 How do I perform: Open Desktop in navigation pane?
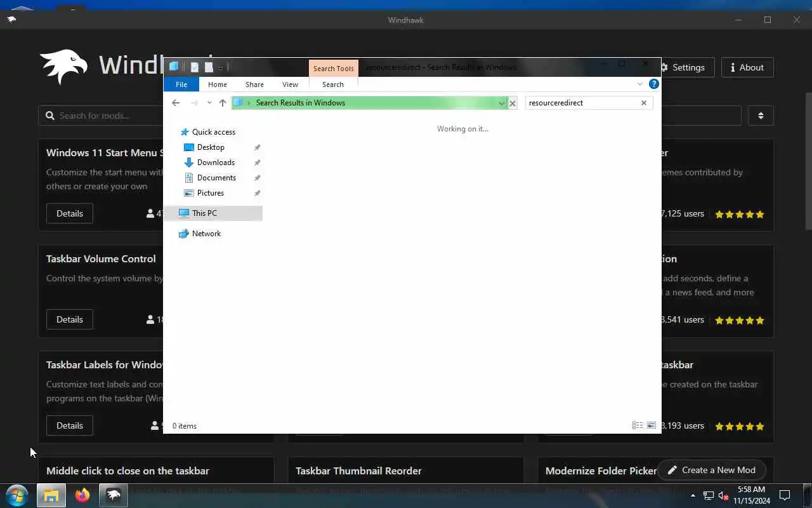tap(211, 147)
